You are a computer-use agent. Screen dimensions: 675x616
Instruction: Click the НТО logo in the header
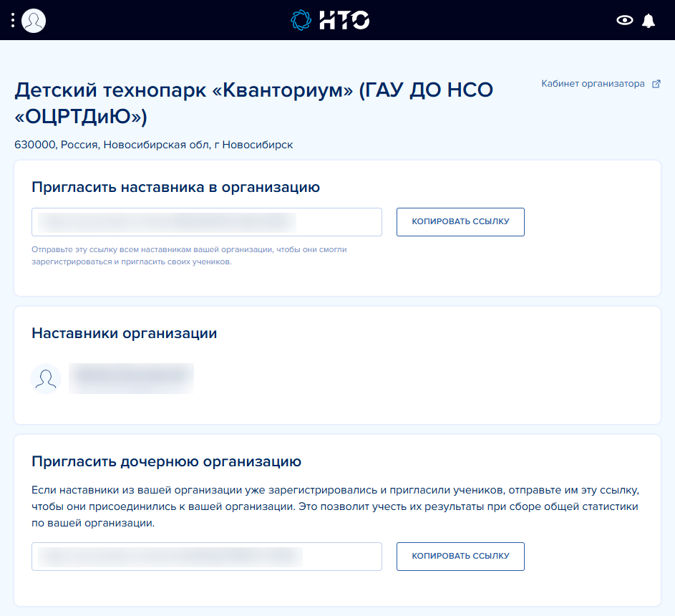pyautogui.click(x=330, y=20)
